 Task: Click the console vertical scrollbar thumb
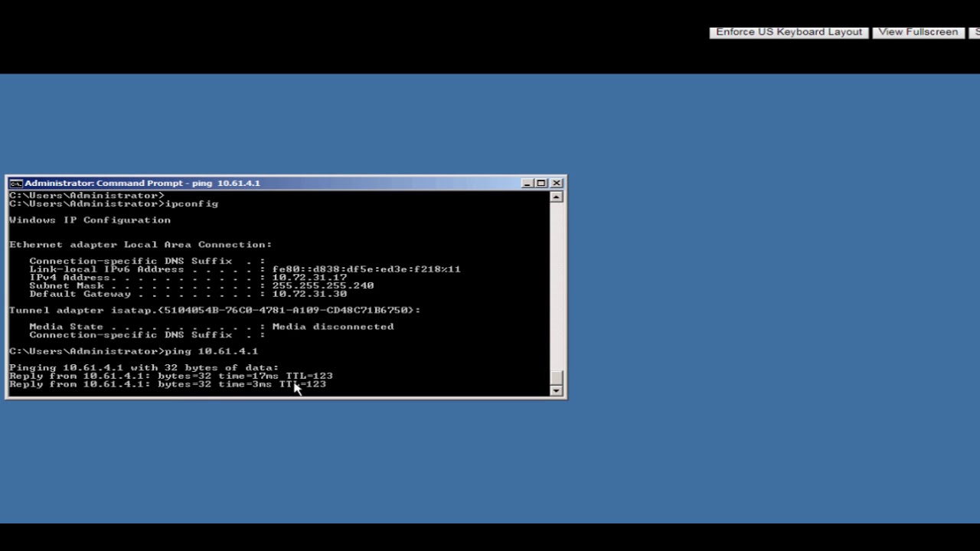(x=557, y=377)
